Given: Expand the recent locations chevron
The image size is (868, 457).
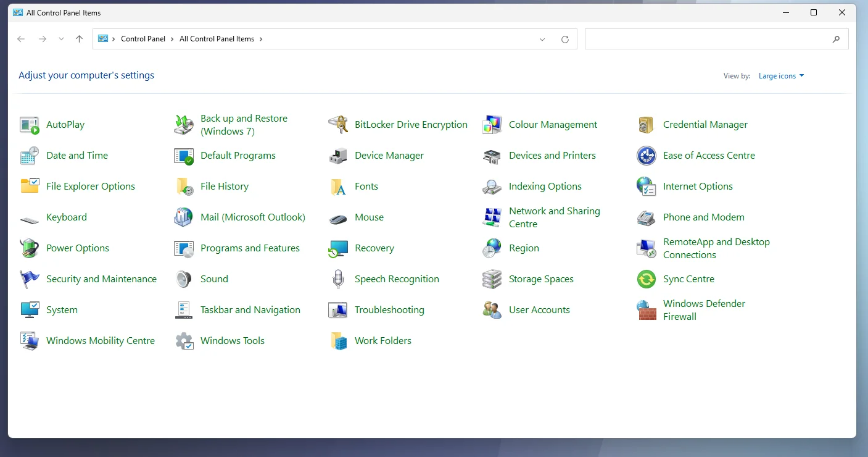Looking at the screenshot, I should coord(61,39).
